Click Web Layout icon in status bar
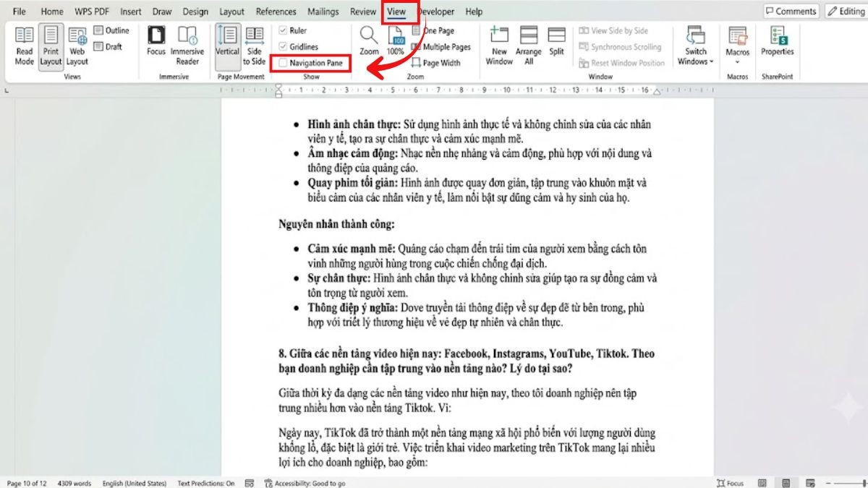Screen dimensions: 868x488 coord(810,483)
